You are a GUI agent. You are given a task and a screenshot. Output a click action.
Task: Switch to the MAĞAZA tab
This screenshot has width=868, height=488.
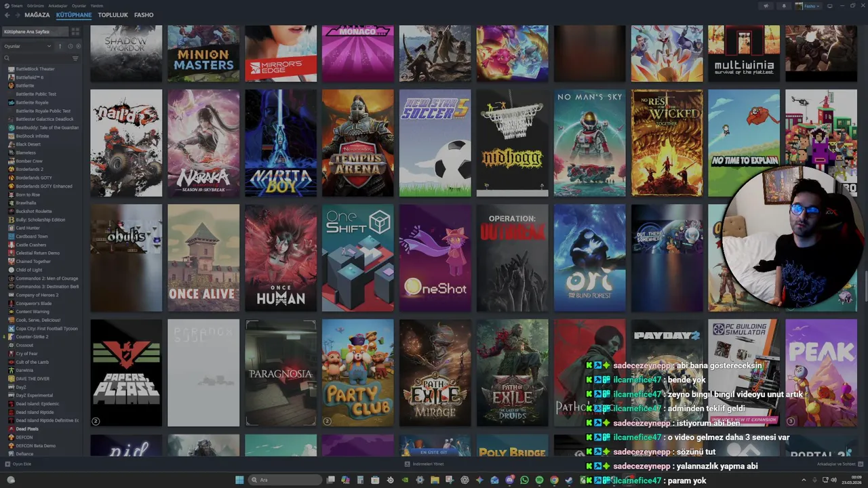coord(37,15)
